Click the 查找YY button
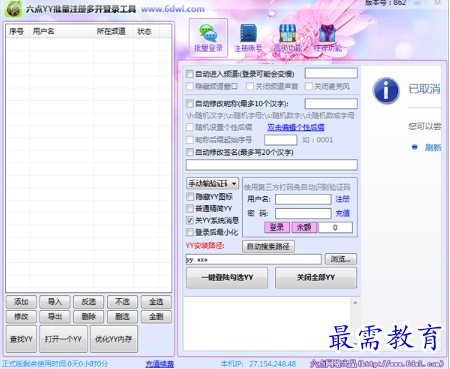Screen dimensions: 450x369 [x=21, y=339]
